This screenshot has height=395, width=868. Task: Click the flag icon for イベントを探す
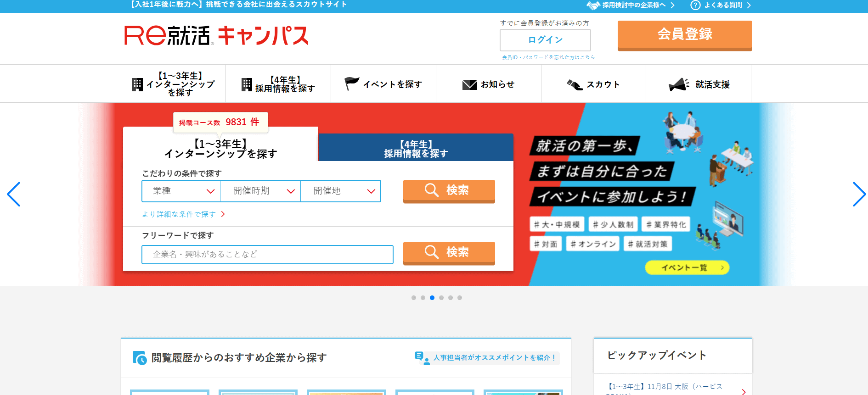pyautogui.click(x=352, y=84)
